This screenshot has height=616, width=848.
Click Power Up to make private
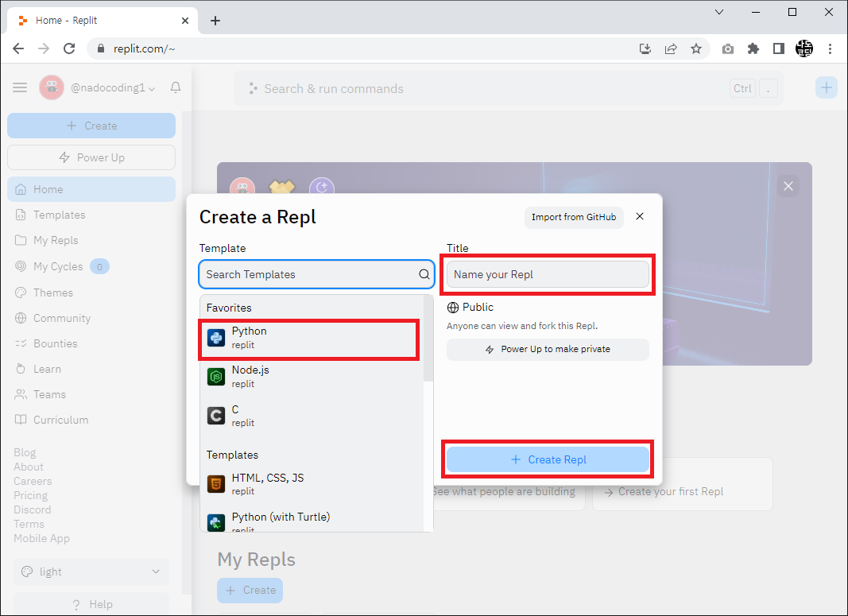click(x=548, y=350)
